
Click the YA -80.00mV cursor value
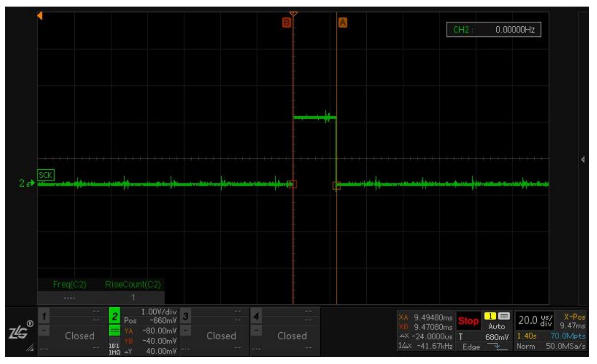coord(150,331)
